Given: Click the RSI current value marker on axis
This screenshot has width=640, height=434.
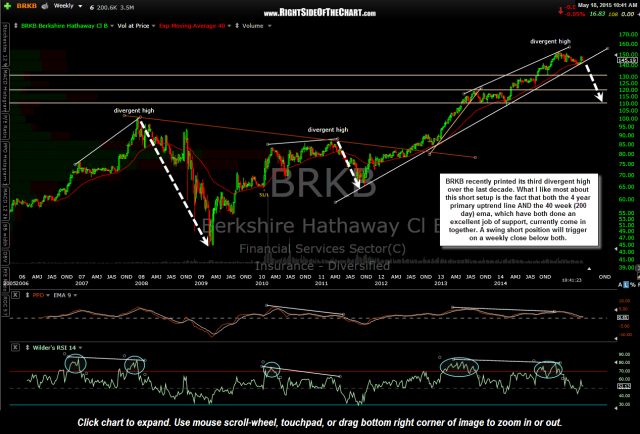Looking at the screenshot, I should 624,386.
